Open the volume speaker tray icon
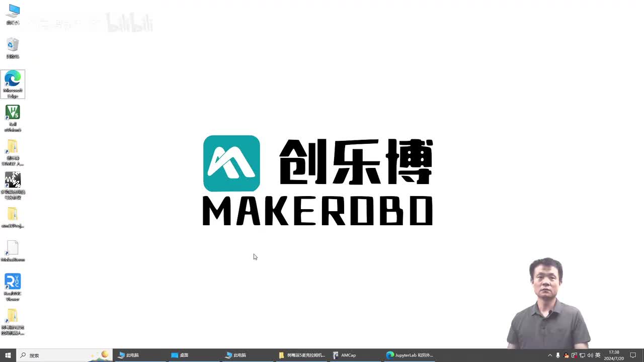 [x=590, y=355]
